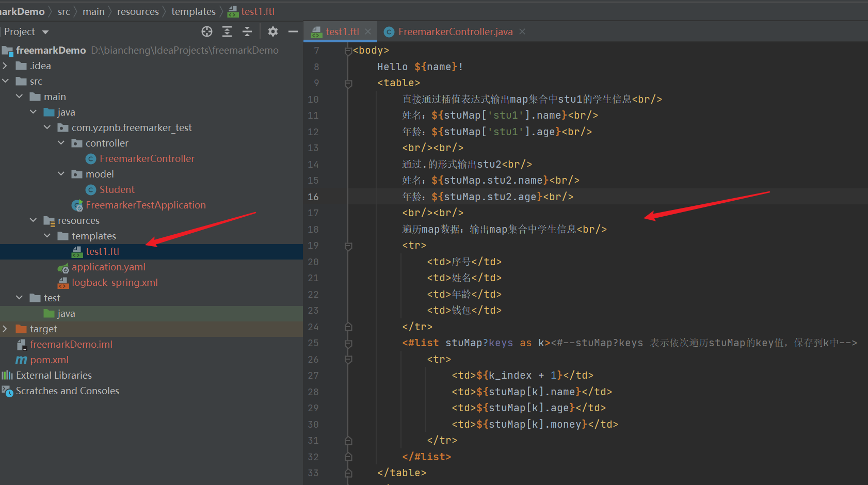Click main in the breadcrumb path

pos(93,11)
